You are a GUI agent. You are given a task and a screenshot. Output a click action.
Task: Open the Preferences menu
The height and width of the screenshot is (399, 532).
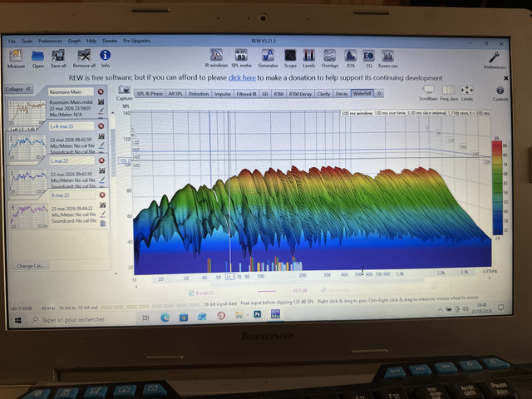(x=50, y=41)
